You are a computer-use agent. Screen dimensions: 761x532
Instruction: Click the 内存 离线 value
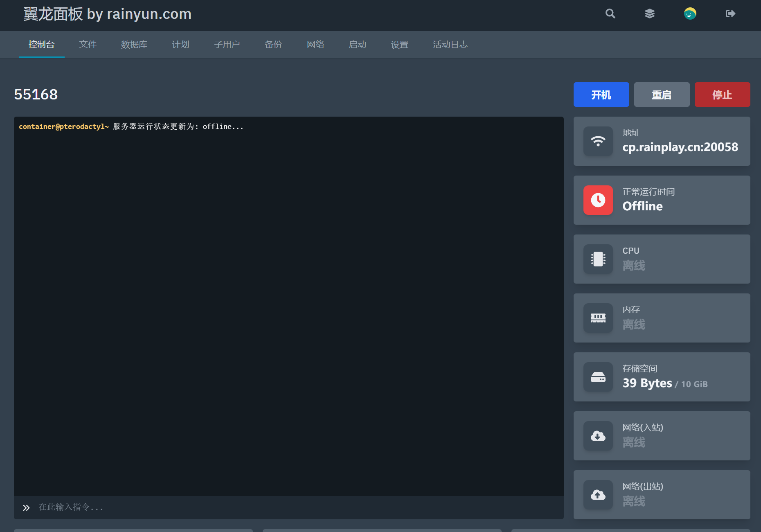tap(634, 325)
